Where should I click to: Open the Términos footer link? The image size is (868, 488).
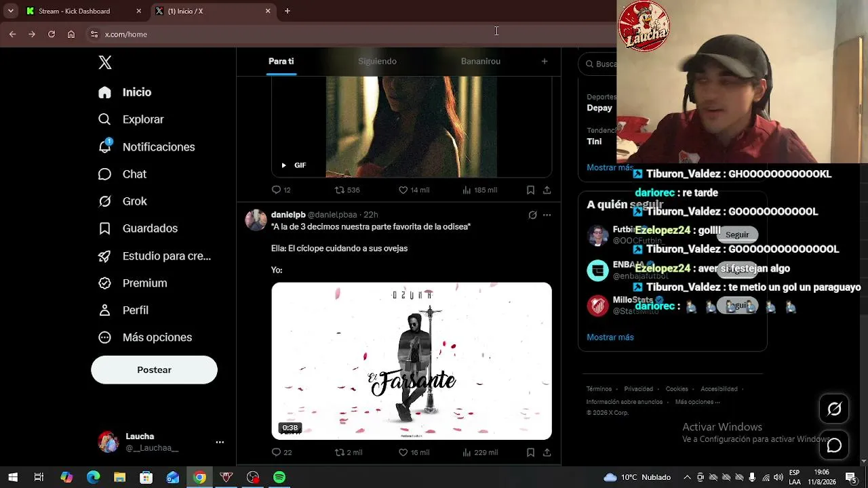[x=599, y=389]
